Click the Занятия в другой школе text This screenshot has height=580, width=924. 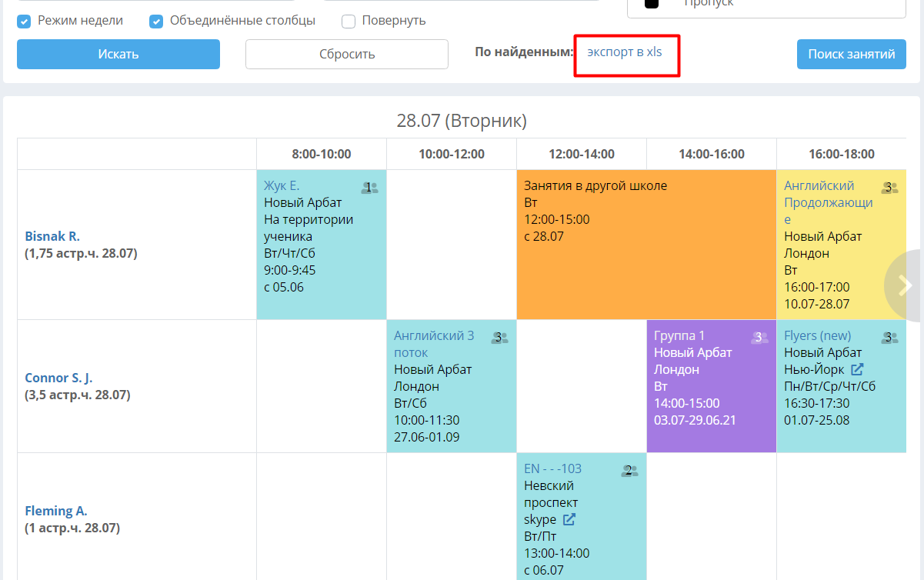pyautogui.click(x=595, y=185)
